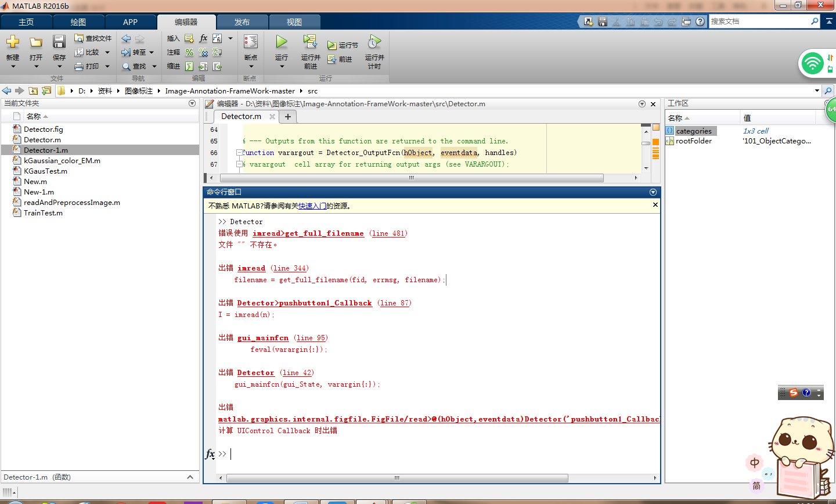The width and height of the screenshot is (836, 504).
Task: Switch to the APP tab
Action: [131, 22]
